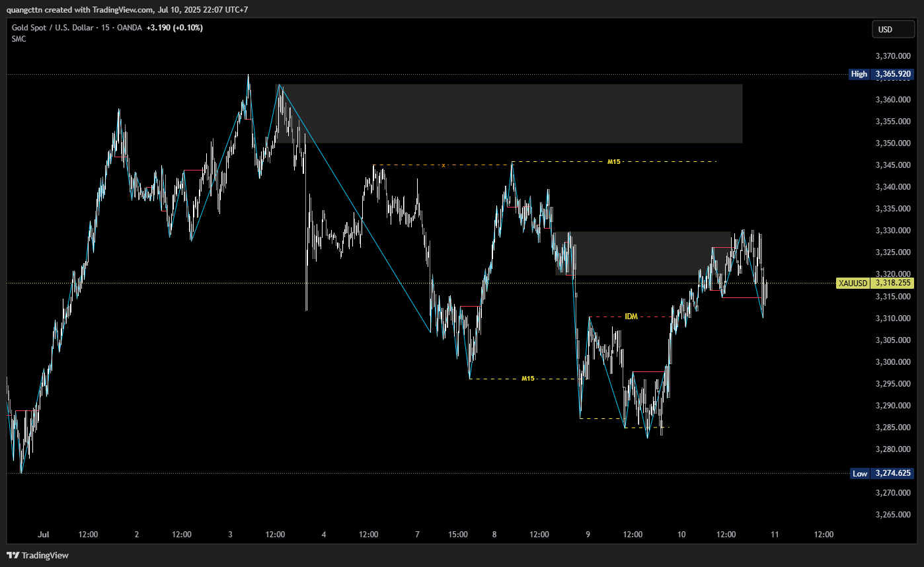Screen dimensions: 924x567
Task: Click the 3,340.000 price axis label
Action: click(x=894, y=187)
